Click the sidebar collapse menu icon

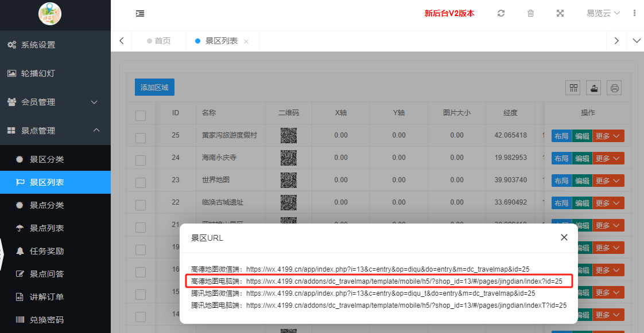(x=140, y=14)
